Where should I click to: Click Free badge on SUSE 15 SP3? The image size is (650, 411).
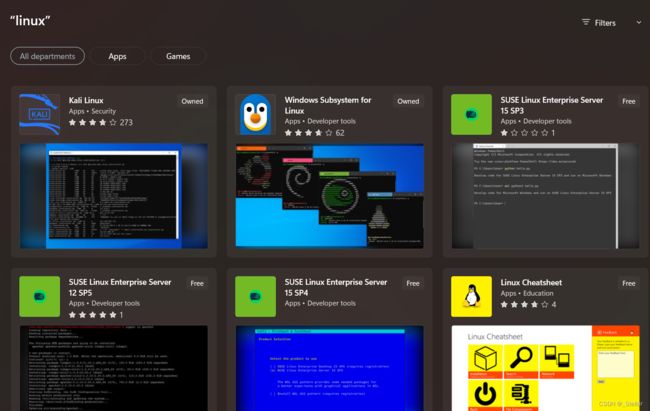click(x=628, y=101)
